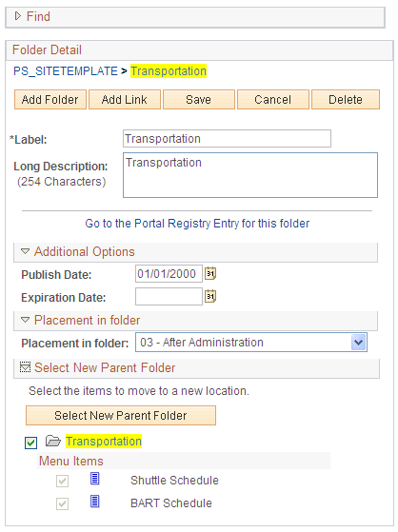Expand the Find section

tap(18, 16)
